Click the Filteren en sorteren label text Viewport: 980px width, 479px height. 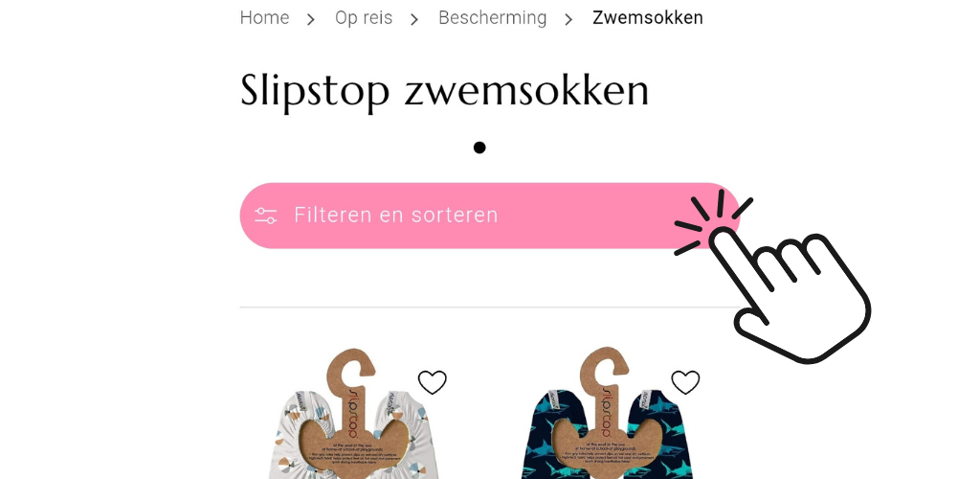(395, 216)
